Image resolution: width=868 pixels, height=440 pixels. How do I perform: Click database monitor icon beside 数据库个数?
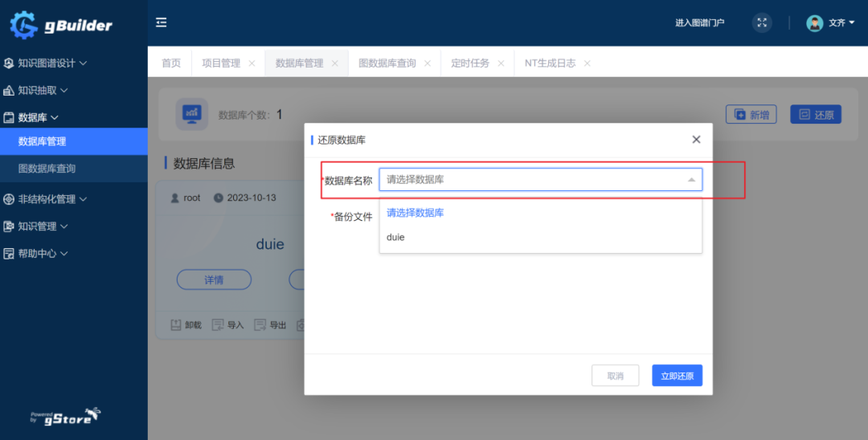192,114
